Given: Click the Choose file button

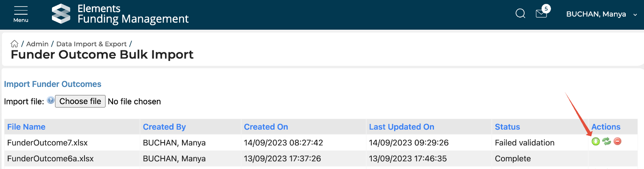Looking at the screenshot, I should tap(80, 101).
